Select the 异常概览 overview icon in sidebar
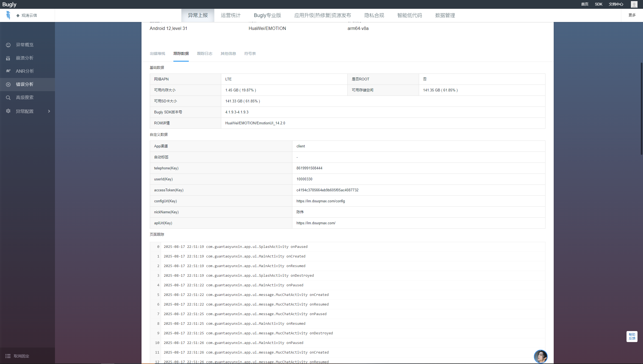643x364 pixels. coord(8,45)
